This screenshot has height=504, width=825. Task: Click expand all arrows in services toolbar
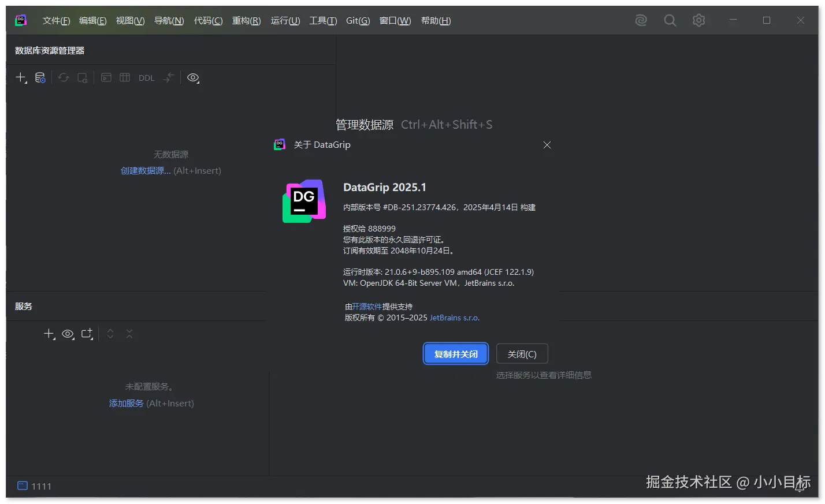click(110, 334)
